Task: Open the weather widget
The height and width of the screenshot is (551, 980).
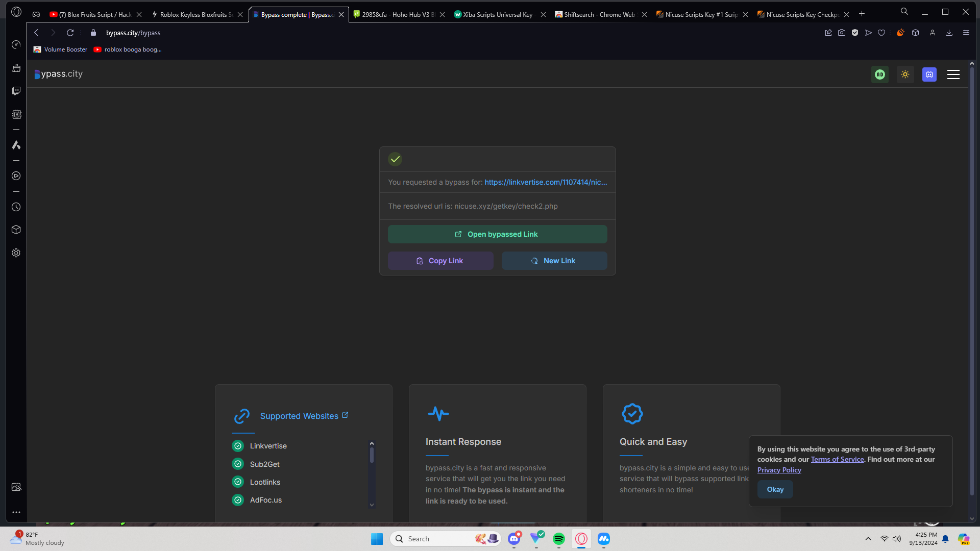Action: 37,539
